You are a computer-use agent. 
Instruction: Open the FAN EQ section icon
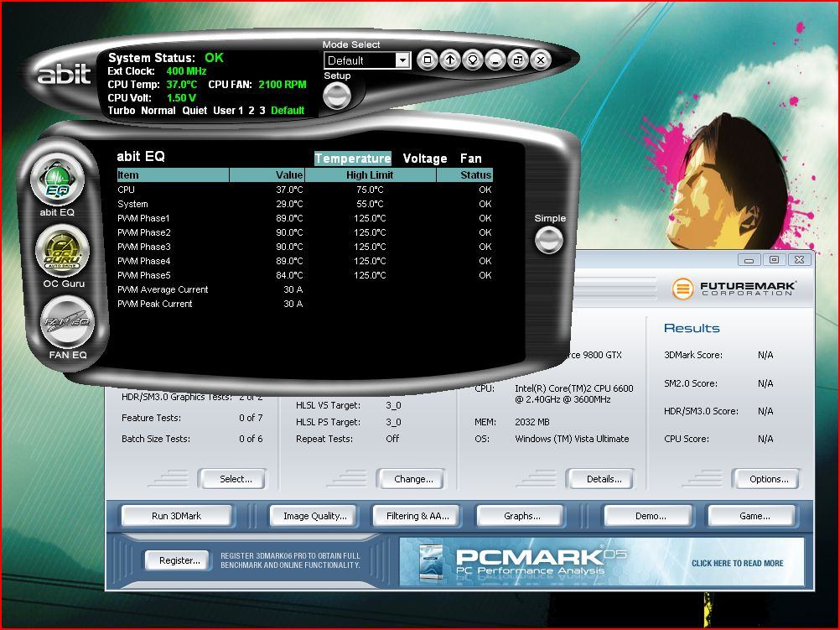coord(68,322)
